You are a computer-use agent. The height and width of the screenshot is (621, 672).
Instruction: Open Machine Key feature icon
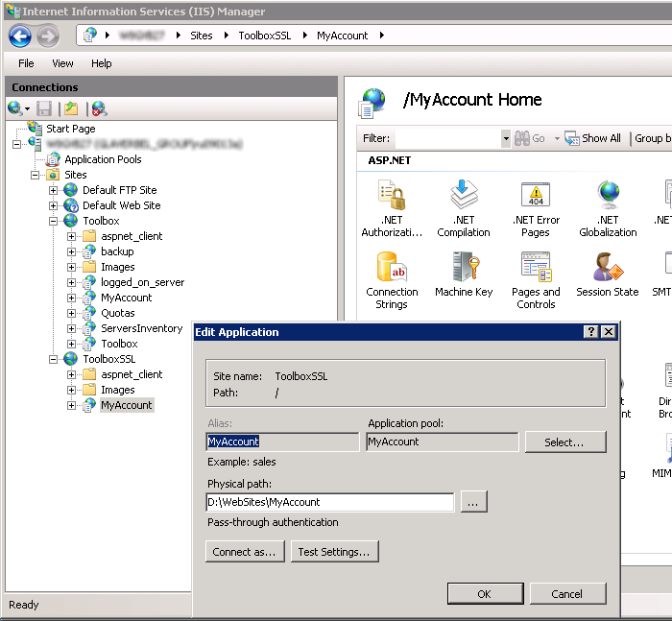pyautogui.click(x=464, y=275)
